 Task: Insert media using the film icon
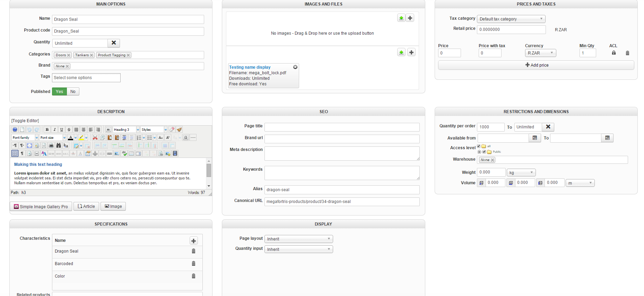(175, 153)
